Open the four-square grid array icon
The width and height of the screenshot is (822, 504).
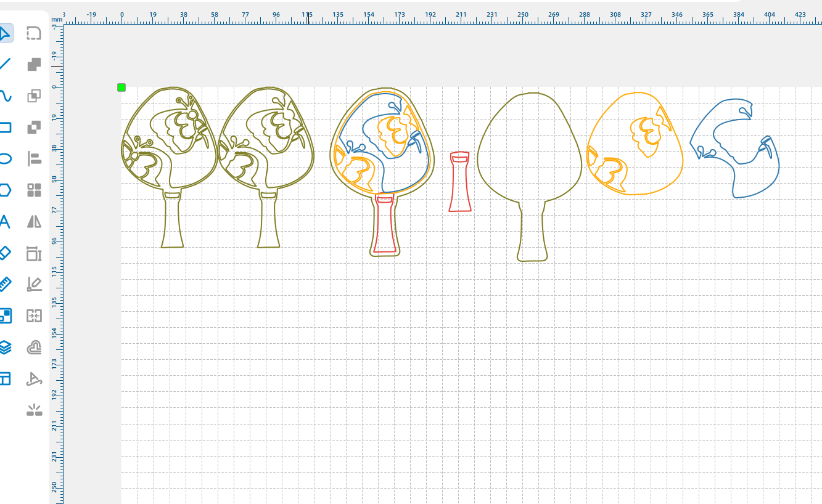coord(34,190)
